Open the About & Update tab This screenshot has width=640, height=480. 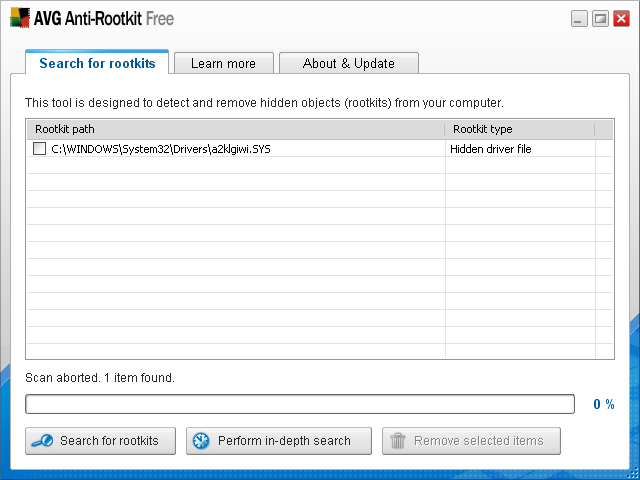click(x=349, y=63)
